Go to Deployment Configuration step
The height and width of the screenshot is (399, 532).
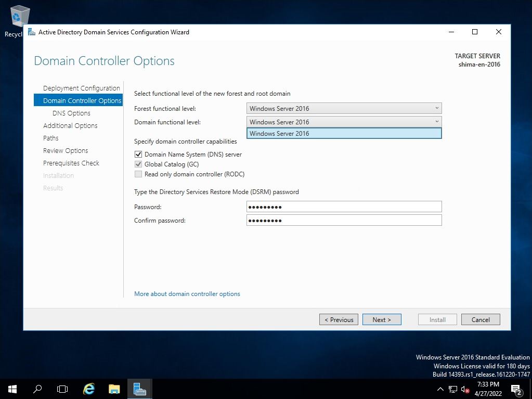(x=82, y=88)
